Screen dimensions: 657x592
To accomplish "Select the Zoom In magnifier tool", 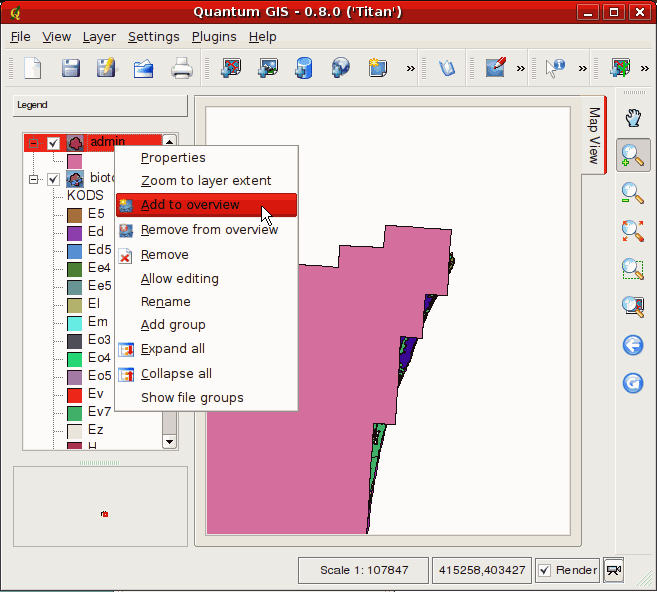I will pyautogui.click(x=633, y=155).
